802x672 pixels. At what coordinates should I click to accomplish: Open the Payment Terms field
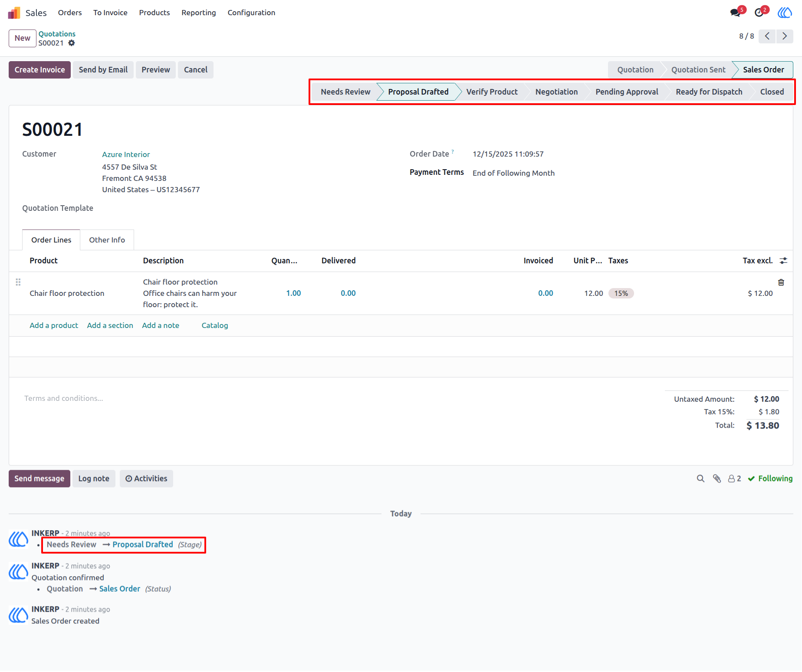(513, 173)
